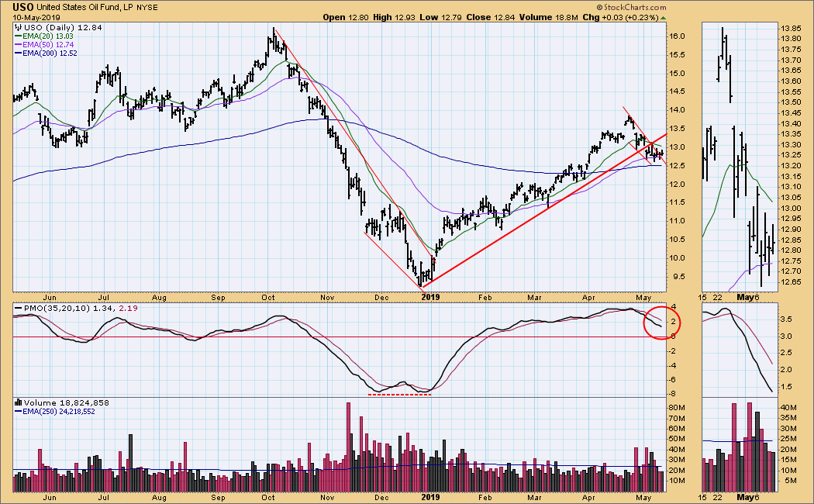Click the Chg +0.03 (+0.23%) value
The image size is (814, 504).
(620, 17)
